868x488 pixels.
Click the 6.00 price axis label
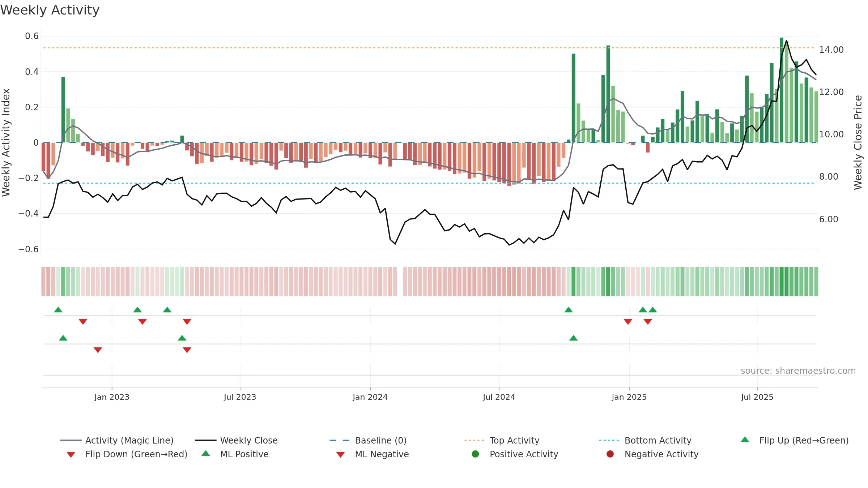tap(829, 219)
